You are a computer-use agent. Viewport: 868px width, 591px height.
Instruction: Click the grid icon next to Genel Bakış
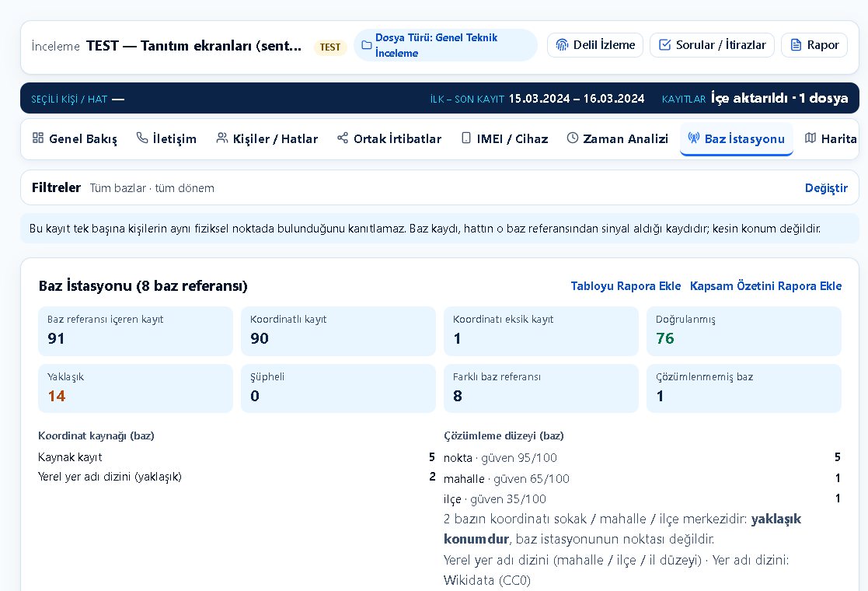[x=37, y=138]
